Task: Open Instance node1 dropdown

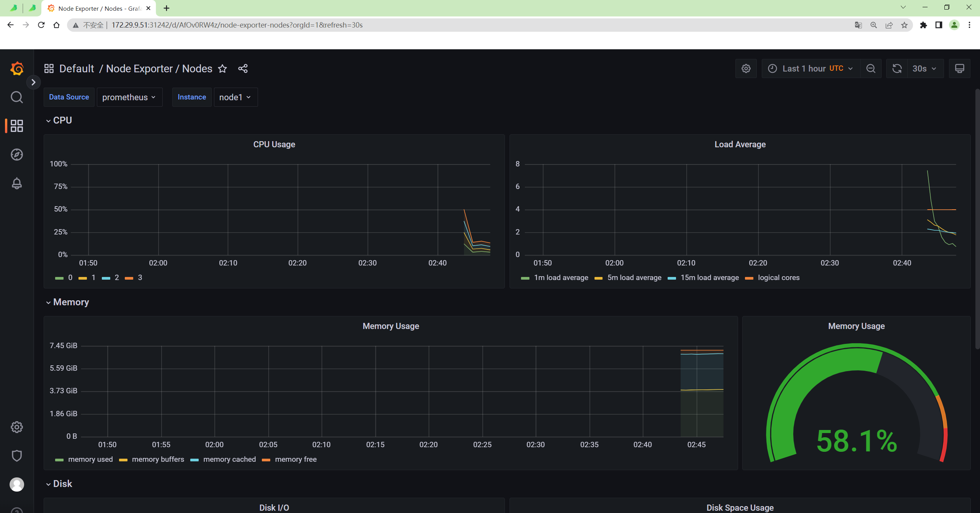Action: tap(235, 97)
